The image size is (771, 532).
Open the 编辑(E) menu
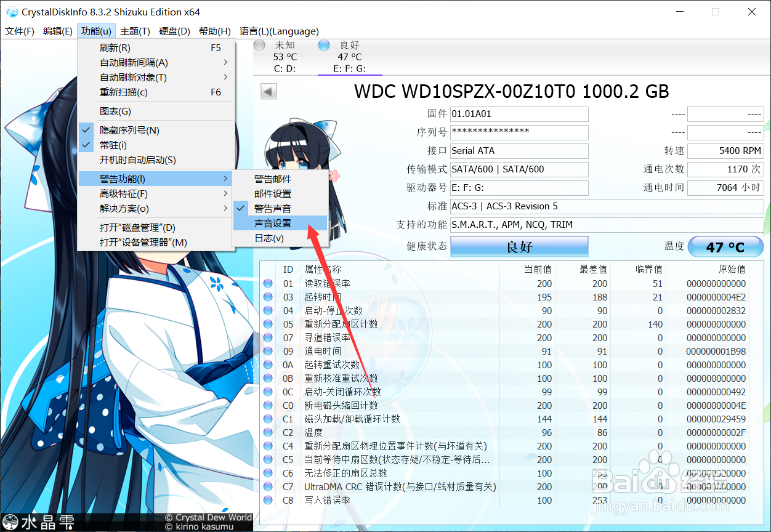pos(58,31)
